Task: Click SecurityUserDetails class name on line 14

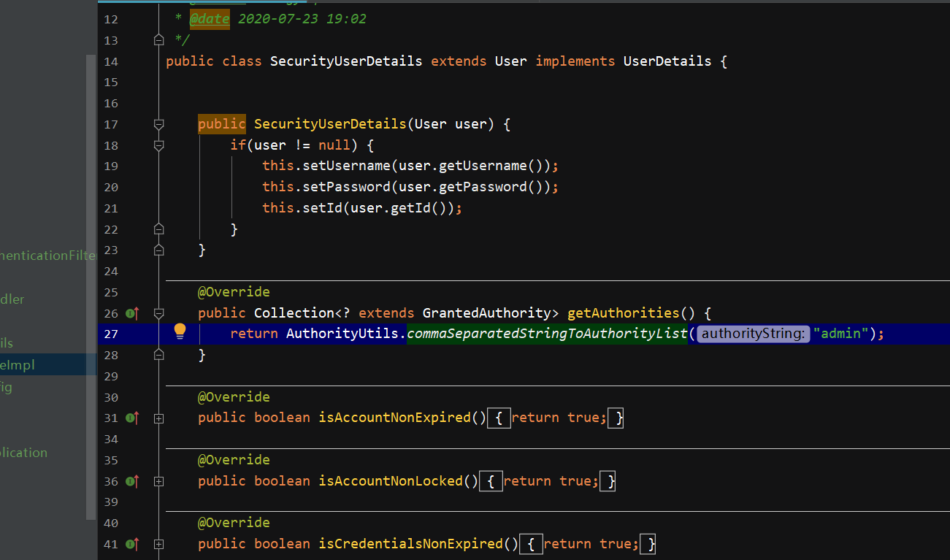Action: click(346, 61)
